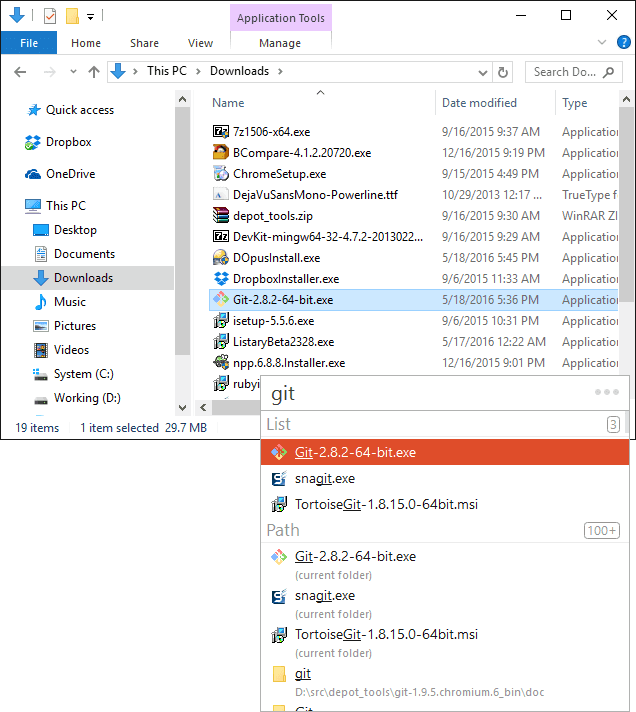Click the 100+ badge on the Path header

point(601,530)
